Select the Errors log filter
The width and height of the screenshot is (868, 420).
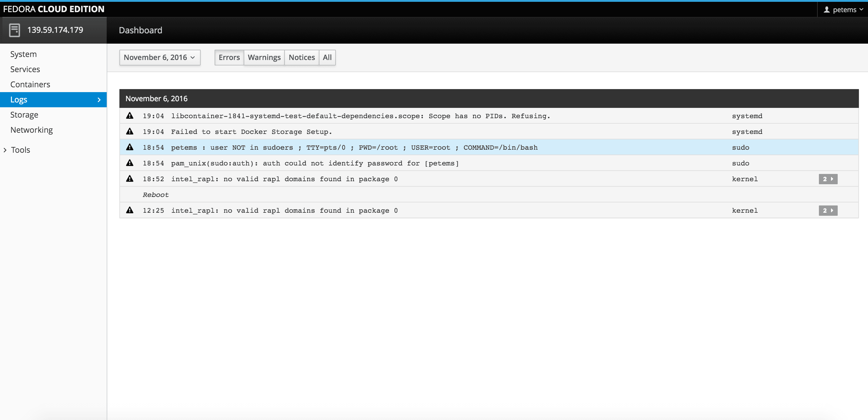[229, 57]
